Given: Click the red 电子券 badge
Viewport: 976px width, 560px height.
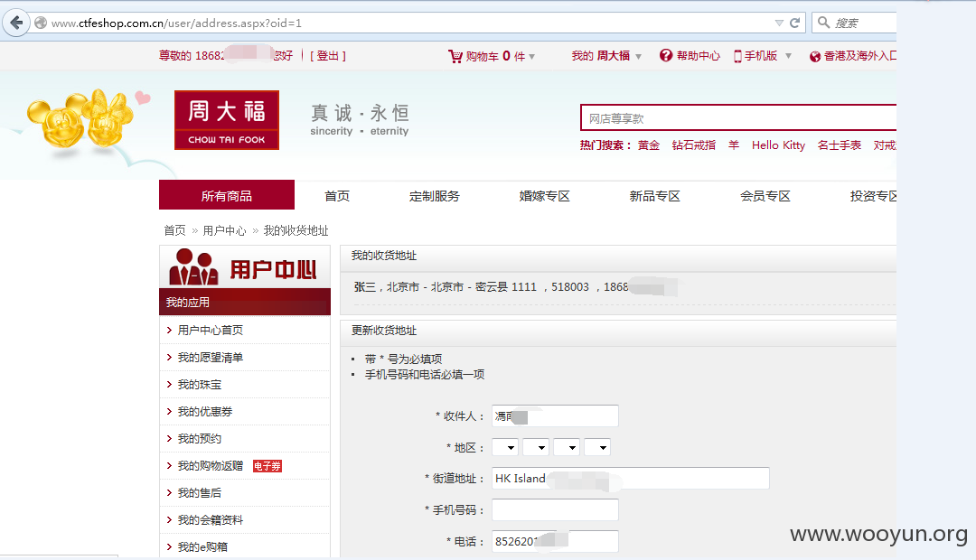Looking at the screenshot, I should tap(267, 466).
